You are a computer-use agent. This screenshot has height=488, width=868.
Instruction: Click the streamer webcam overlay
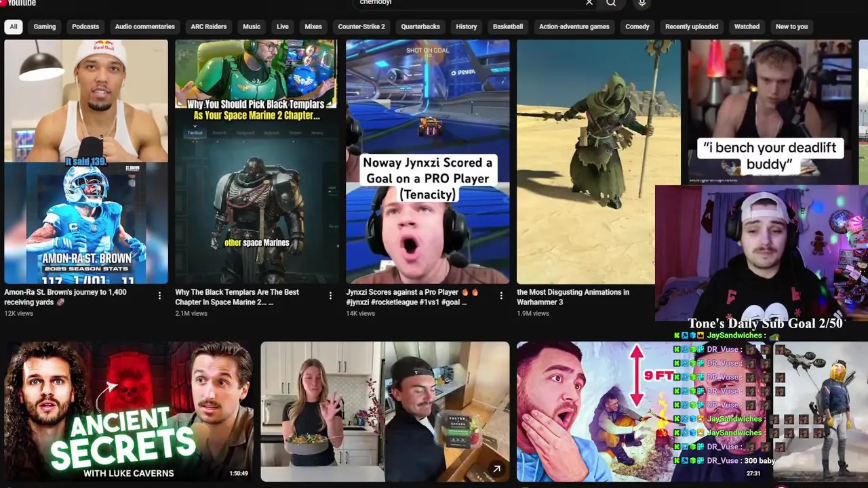pos(761,252)
